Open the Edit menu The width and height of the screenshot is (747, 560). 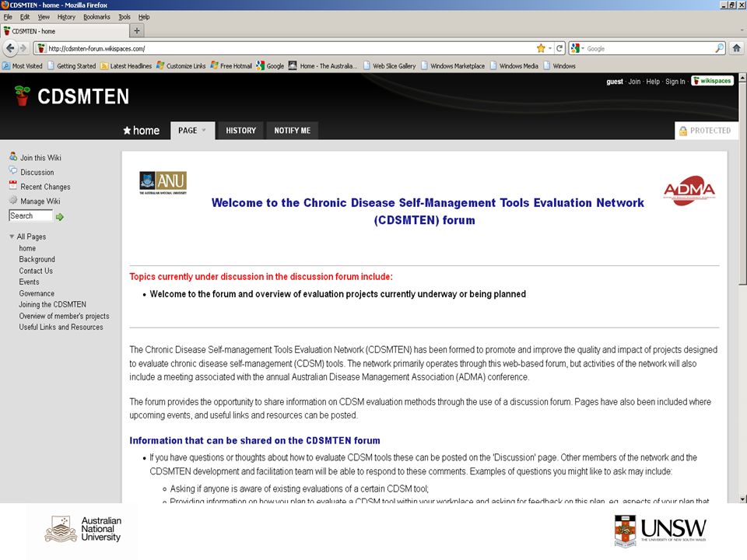tap(25, 16)
